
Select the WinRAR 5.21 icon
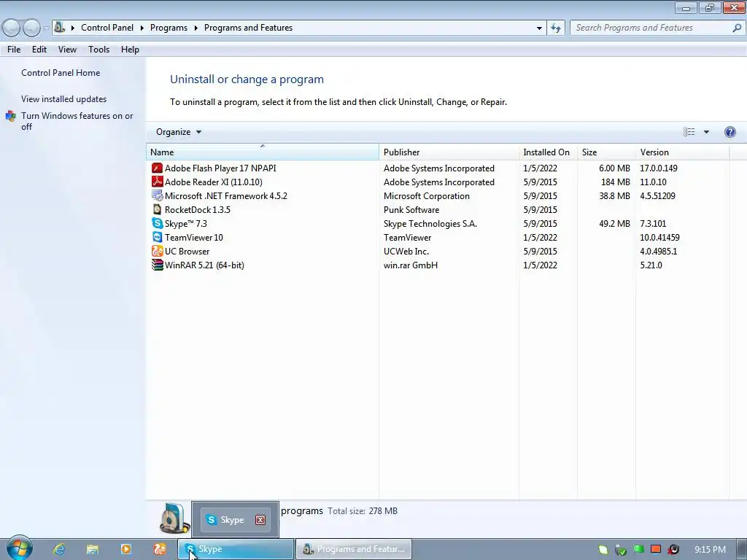point(157,265)
